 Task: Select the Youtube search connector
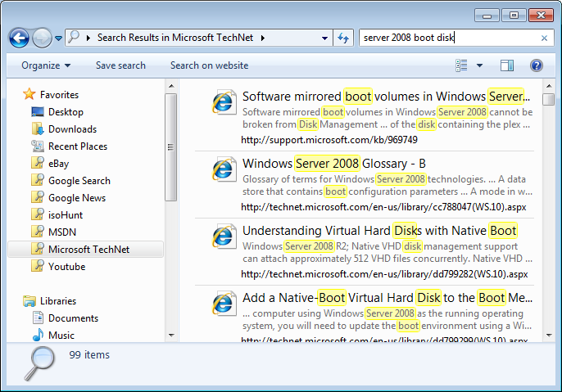(66, 267)
